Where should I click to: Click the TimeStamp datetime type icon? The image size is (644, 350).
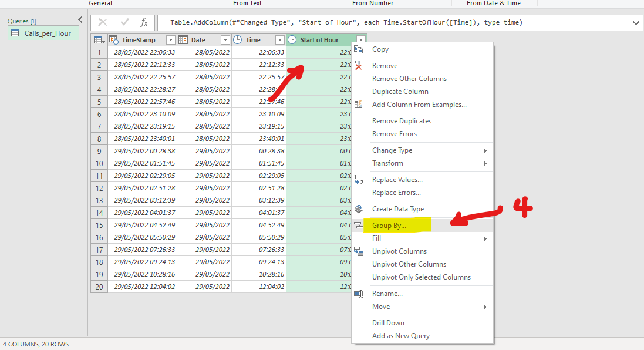pos(114,40)
